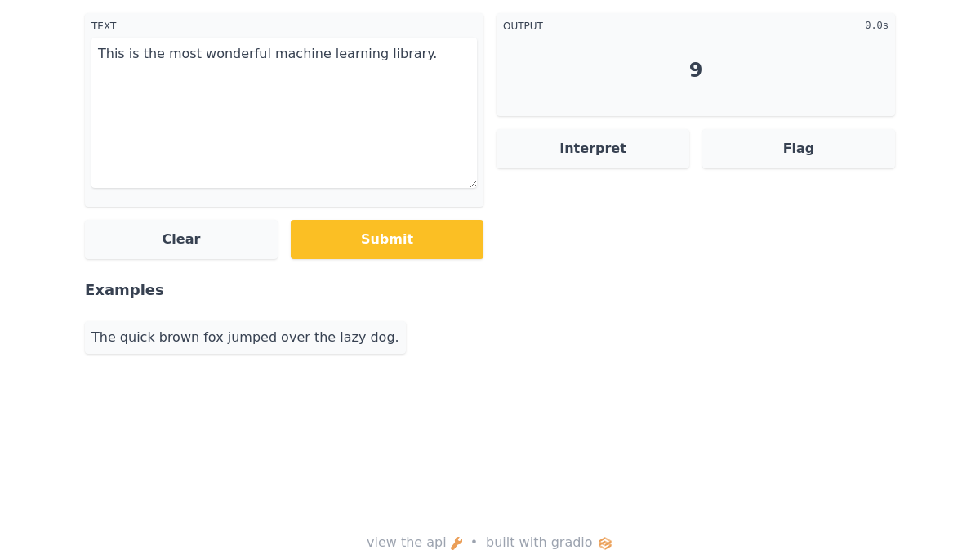
Task: Click the textarea resize handle corner
Action: (x=473, y=184)
